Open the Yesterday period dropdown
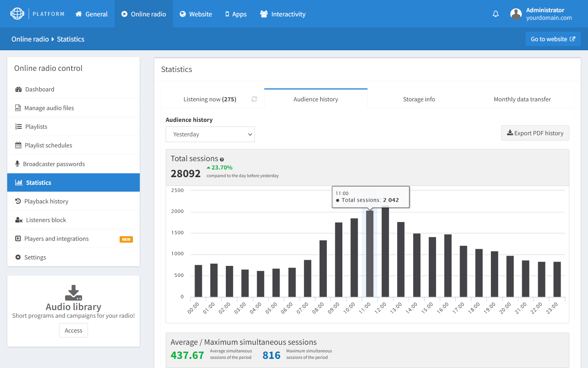The image size is (588, 368). click(210, 134)
